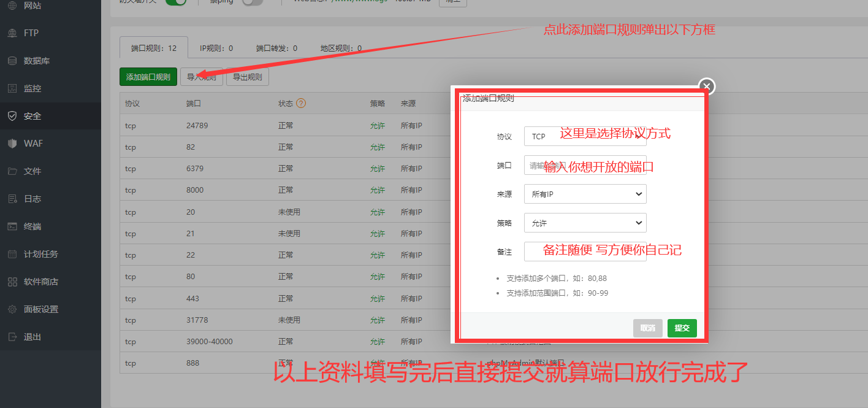The width and height of the screenshot is (868, 408).
Task: Click the green 提交 submit button
Action: coord(682,328)
